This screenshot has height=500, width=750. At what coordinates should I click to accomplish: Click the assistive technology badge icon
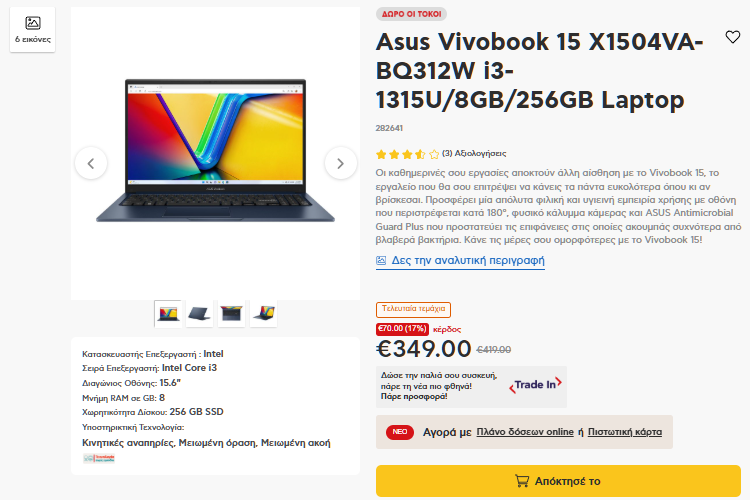click(99, 458)
